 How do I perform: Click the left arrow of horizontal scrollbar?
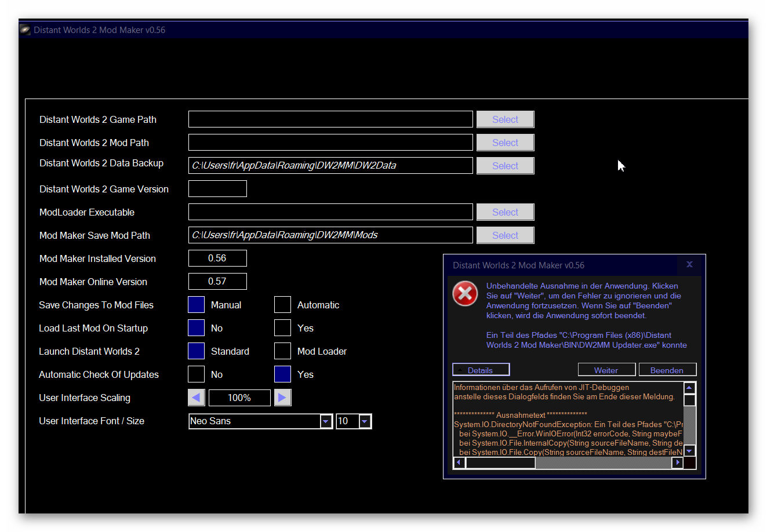(459, 462)
